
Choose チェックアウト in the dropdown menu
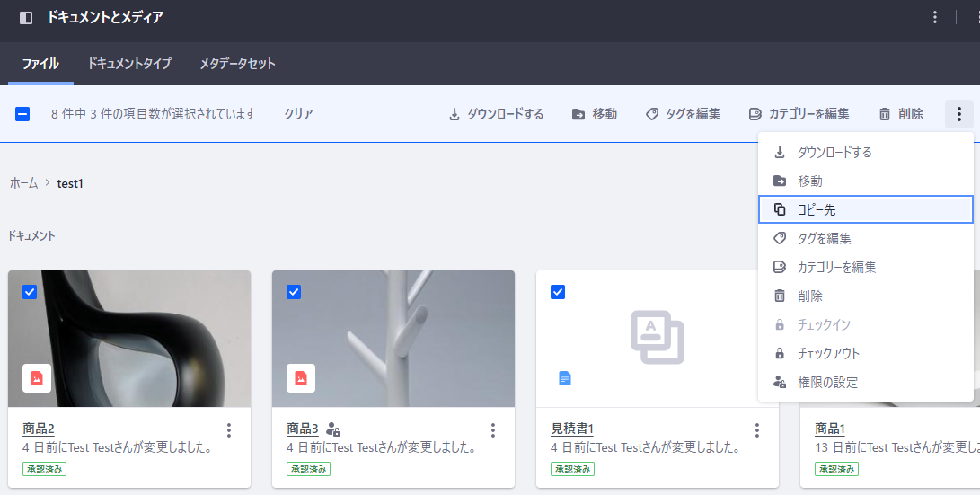pyautogui.click(x=866, y=353)
